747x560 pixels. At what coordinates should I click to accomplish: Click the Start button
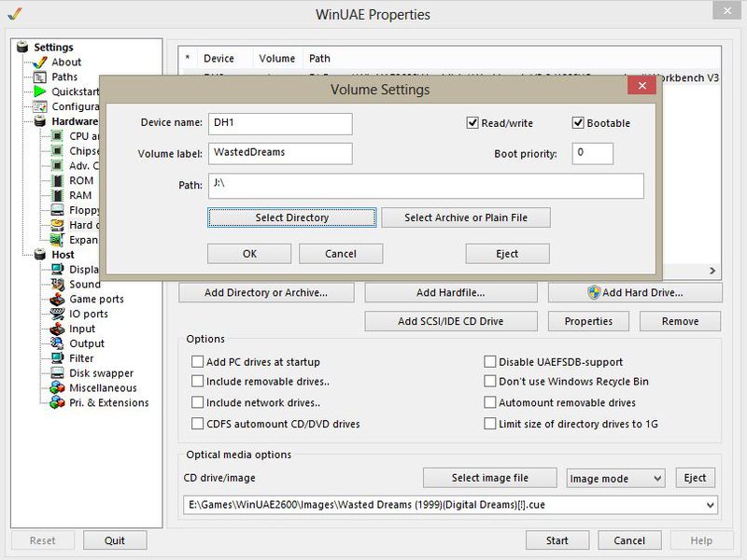[x=557, y=540]
